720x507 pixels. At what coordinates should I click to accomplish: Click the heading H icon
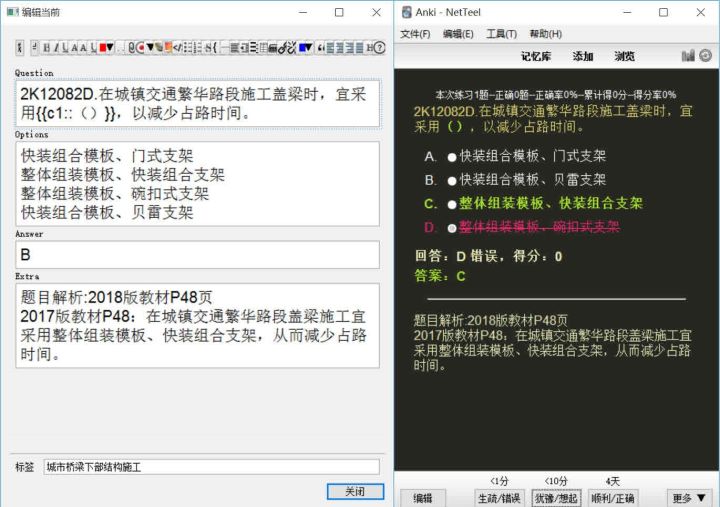click(369, 48)
